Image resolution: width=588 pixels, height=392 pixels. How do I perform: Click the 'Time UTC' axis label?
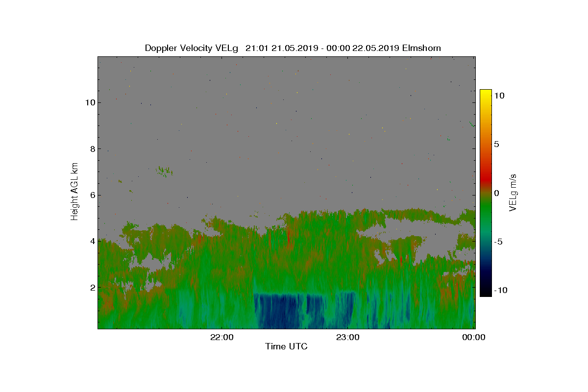(286, 346)
